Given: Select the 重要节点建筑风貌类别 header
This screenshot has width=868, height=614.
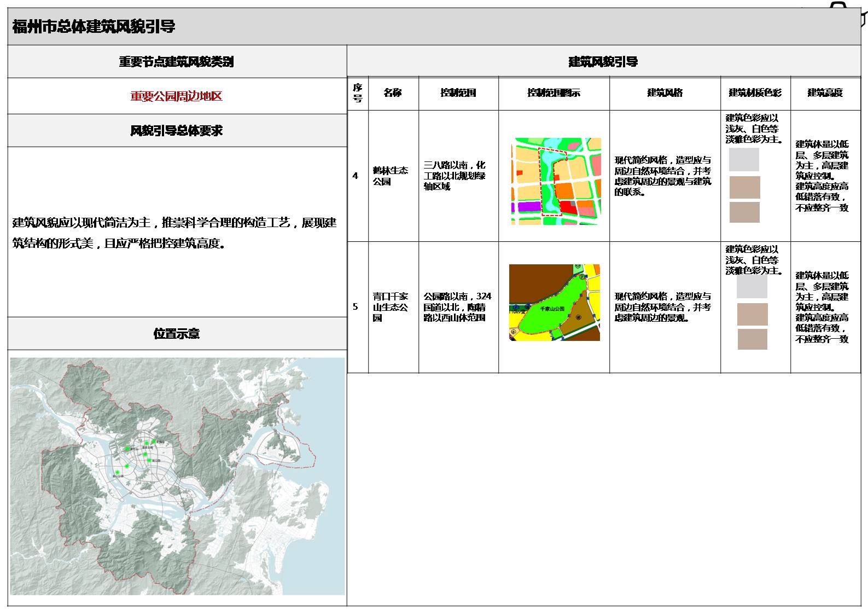Looking at the screenshot, I should [176, 62].
